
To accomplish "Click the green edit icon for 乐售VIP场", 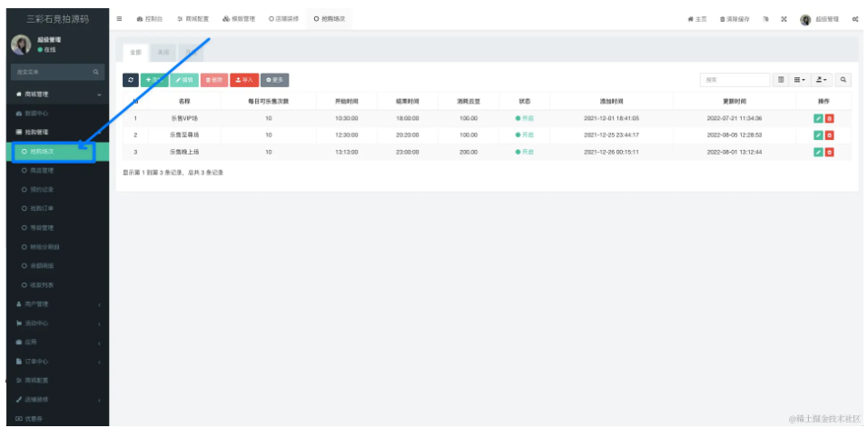I will [x=817, y=118].
